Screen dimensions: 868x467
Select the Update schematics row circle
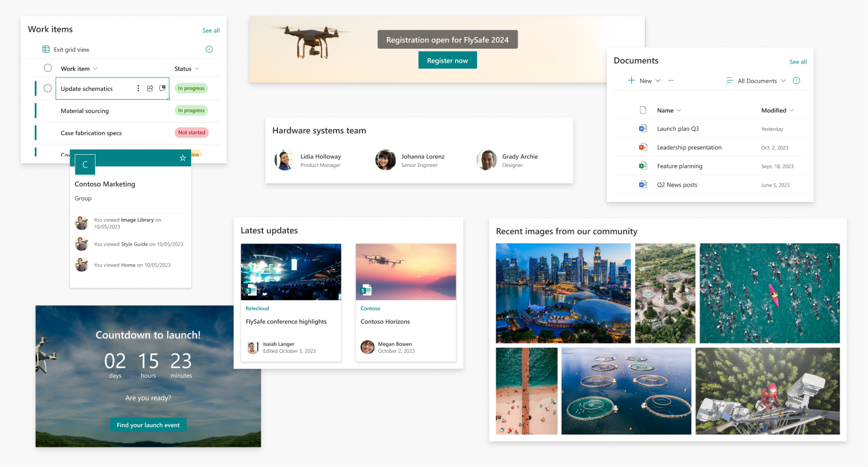pyautogui.click(x=48, y=88)
